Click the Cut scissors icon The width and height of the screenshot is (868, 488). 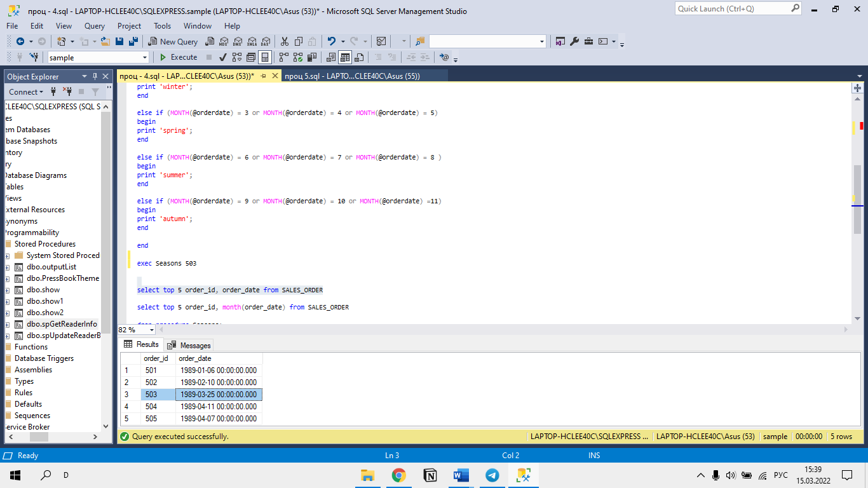point(284,41)
